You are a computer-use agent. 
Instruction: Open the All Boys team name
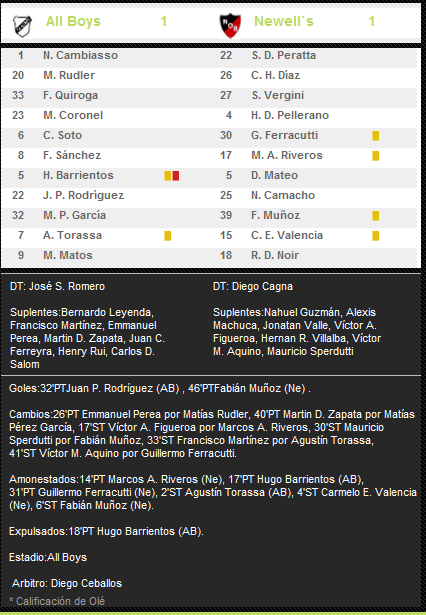(73, 21)
